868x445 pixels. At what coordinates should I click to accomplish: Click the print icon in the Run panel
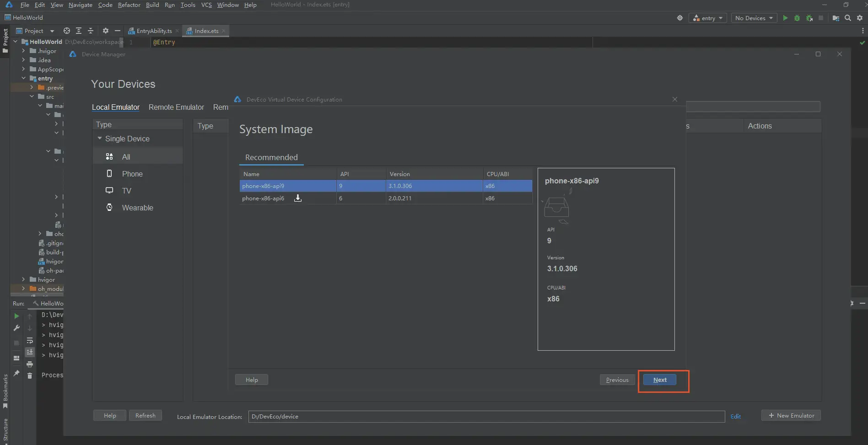[x=30, y=364]
